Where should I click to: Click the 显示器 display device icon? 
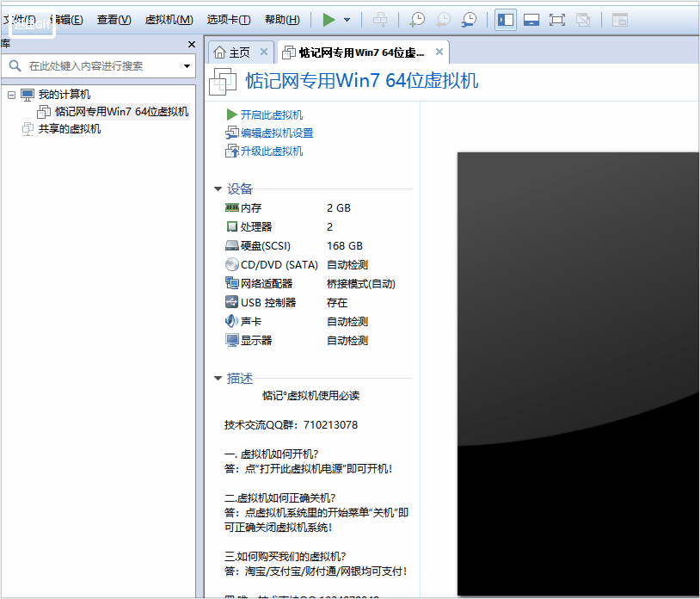(231, 340)
